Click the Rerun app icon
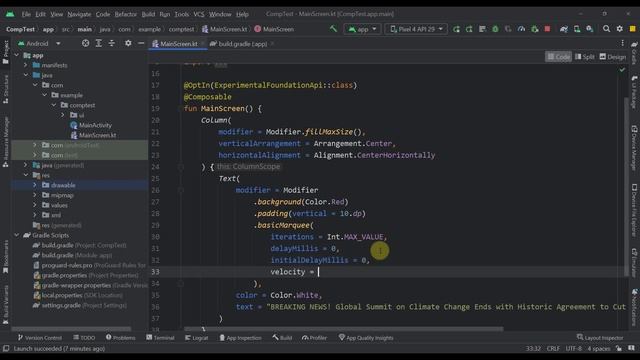640x360 pixels. (x=456, y=29)
